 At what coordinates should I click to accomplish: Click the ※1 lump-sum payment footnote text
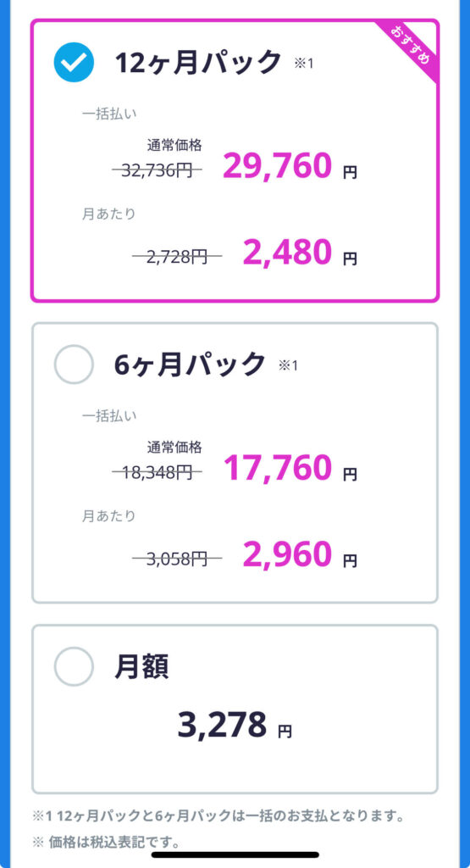pos(217,816)
